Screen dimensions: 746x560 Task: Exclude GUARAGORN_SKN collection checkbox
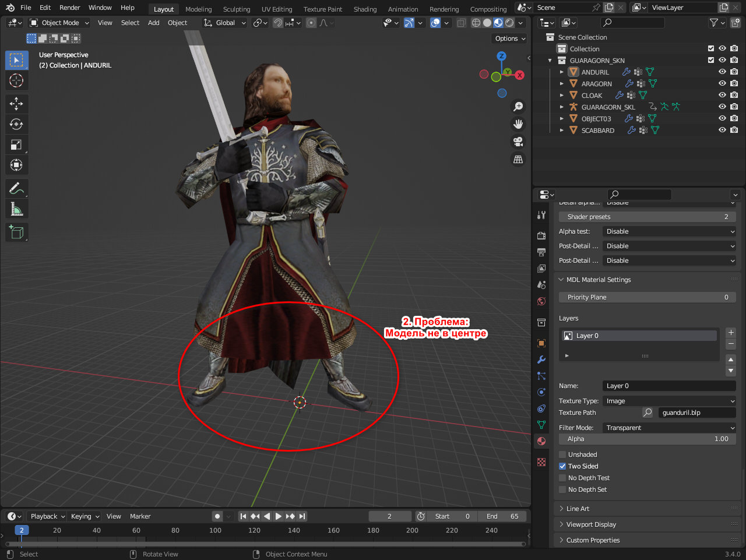pyautogui.click(x=711, y=60)
